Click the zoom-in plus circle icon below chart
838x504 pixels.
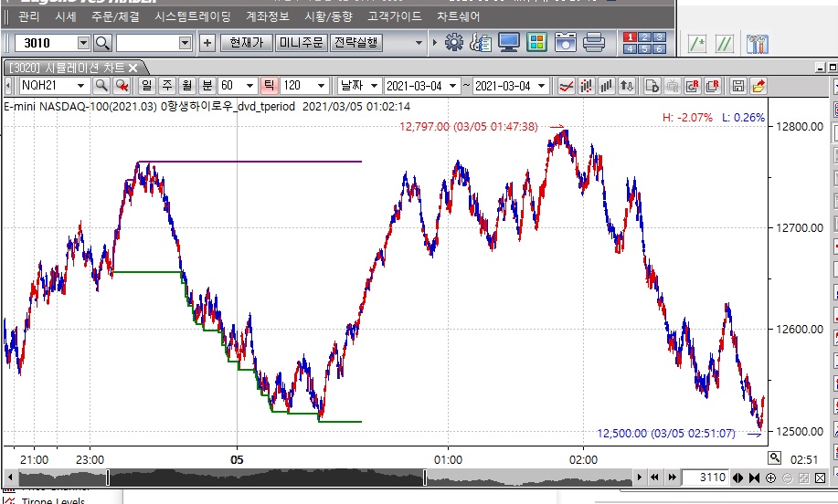[770, 478]
